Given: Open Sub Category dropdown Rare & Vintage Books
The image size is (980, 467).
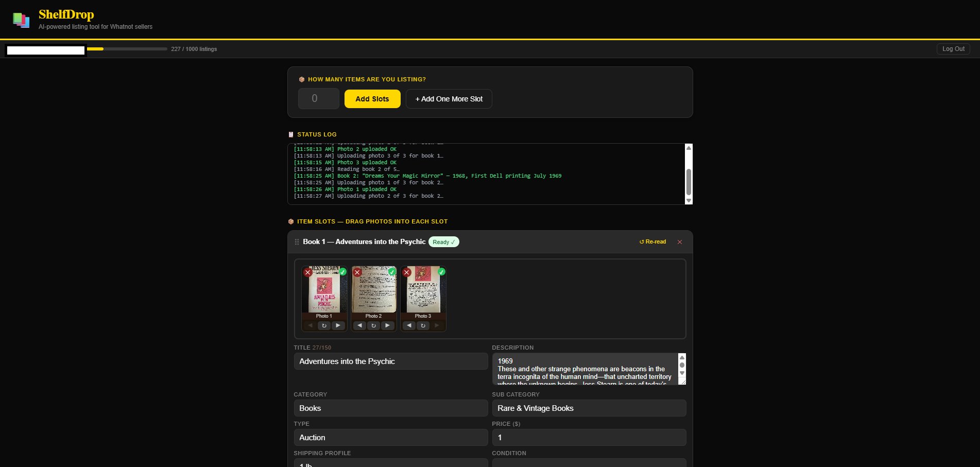Looking at the screenshot, I should point(589,408).
